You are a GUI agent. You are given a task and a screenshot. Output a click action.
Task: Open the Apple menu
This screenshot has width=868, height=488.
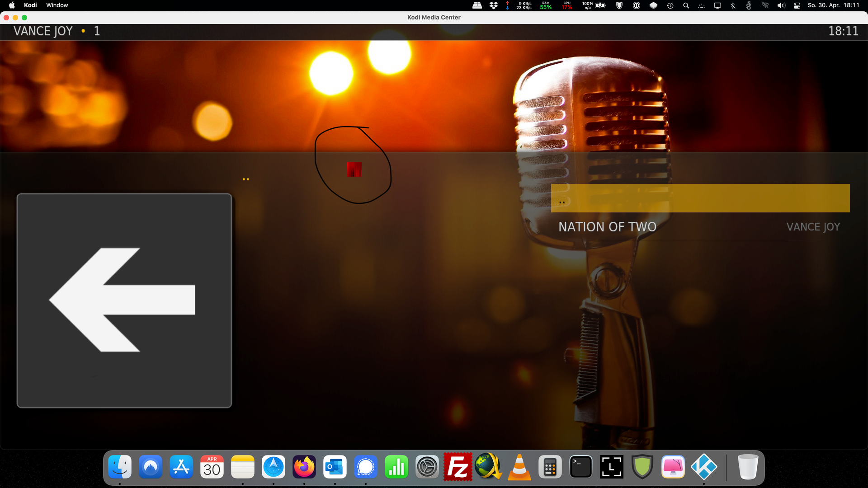12,5
